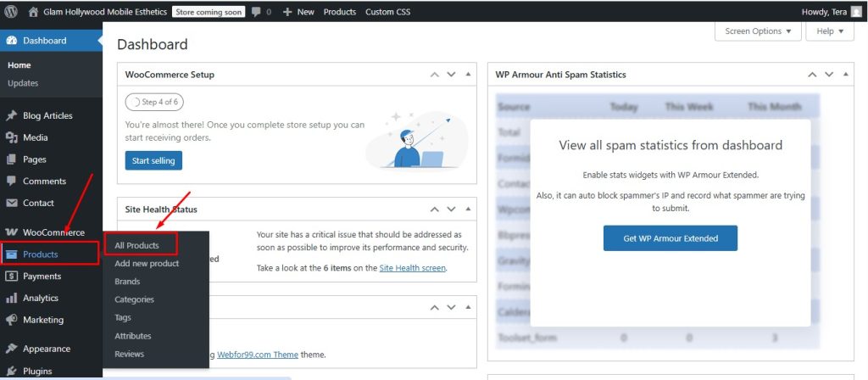
Task: Open Products link in admin bar
Action: pos(340,12)
